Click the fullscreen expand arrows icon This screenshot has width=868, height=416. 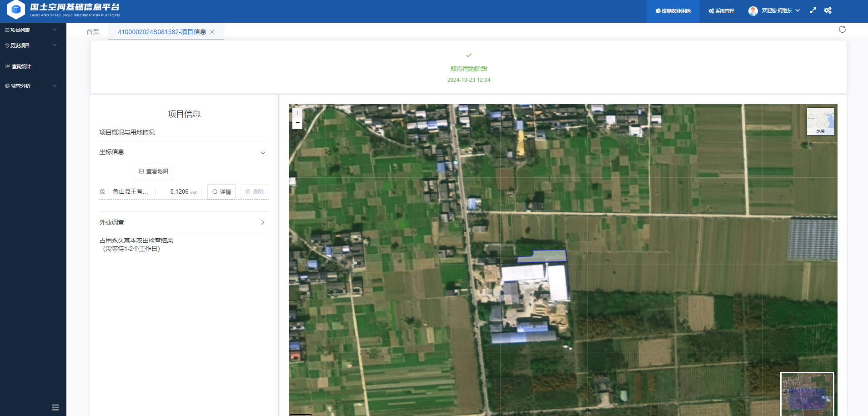(x=813, y=10)
